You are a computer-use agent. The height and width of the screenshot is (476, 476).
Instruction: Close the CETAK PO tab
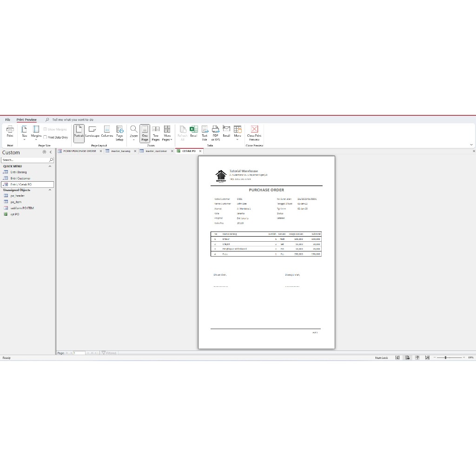pos(200,151)
